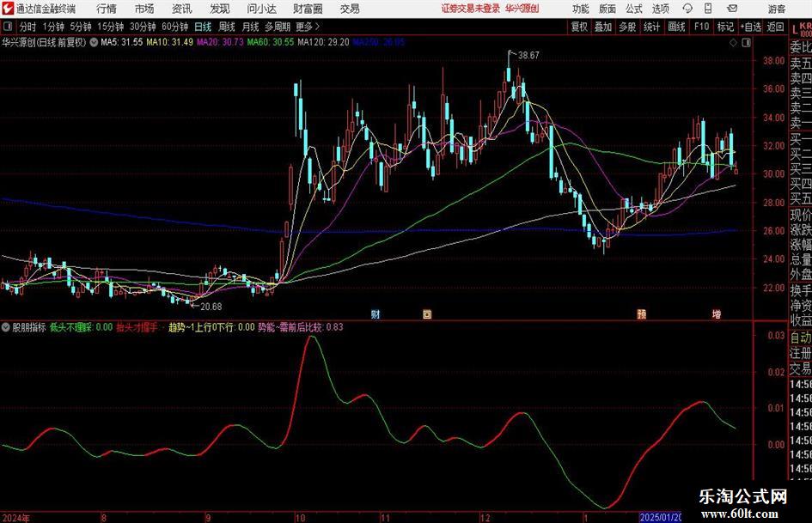This screenshot has width=812, height=523.
Task: Switch to 15分钟 chart period
Action: click(111, 27)
